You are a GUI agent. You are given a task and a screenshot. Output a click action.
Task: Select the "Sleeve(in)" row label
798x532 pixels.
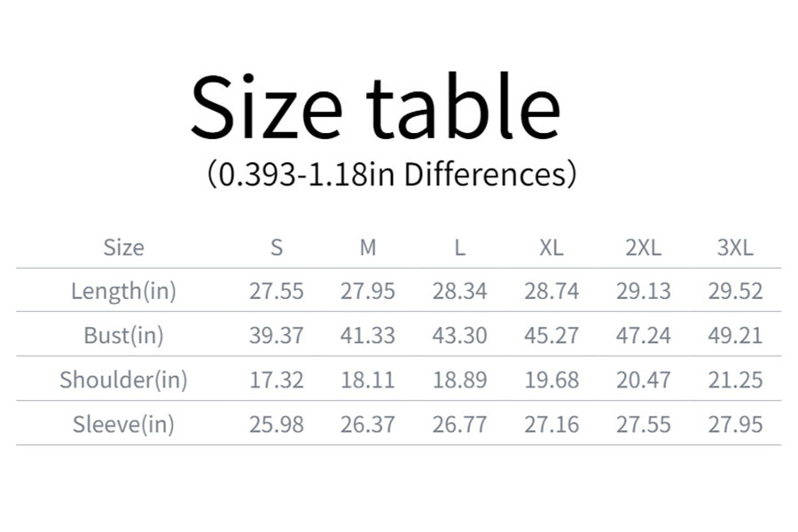tap(123, 424)
